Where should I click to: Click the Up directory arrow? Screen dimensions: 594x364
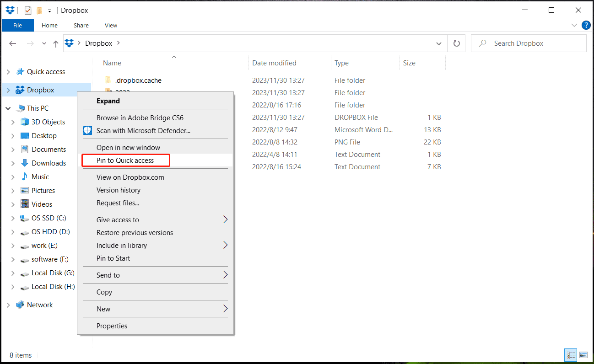(x=56, y=43)
